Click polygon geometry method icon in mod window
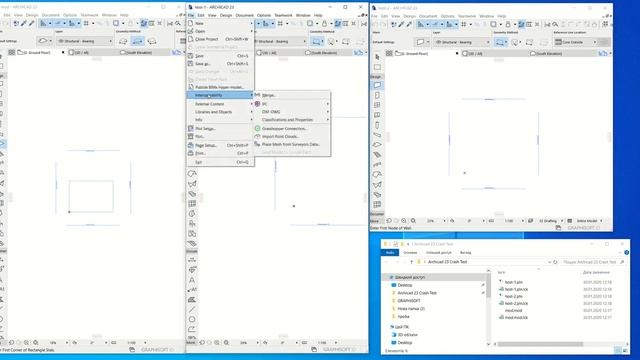640x360 pixels. [x=123, y=41]
